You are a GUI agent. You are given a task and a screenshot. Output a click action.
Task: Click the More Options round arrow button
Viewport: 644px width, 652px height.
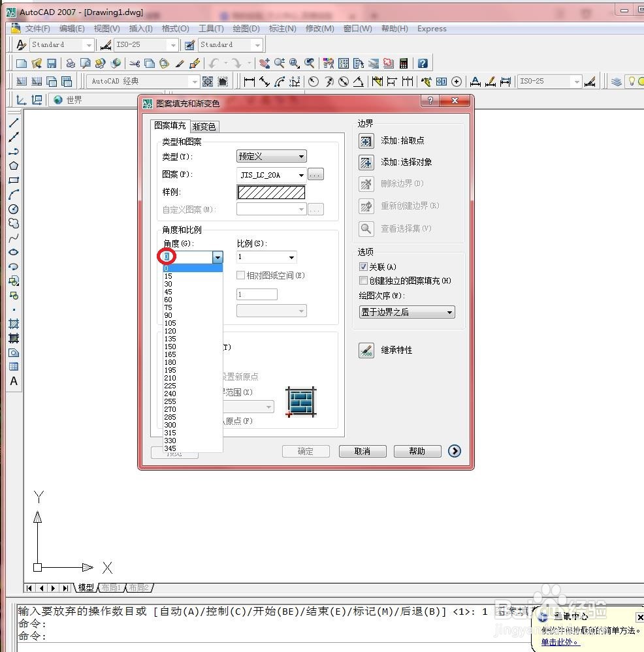455,451
